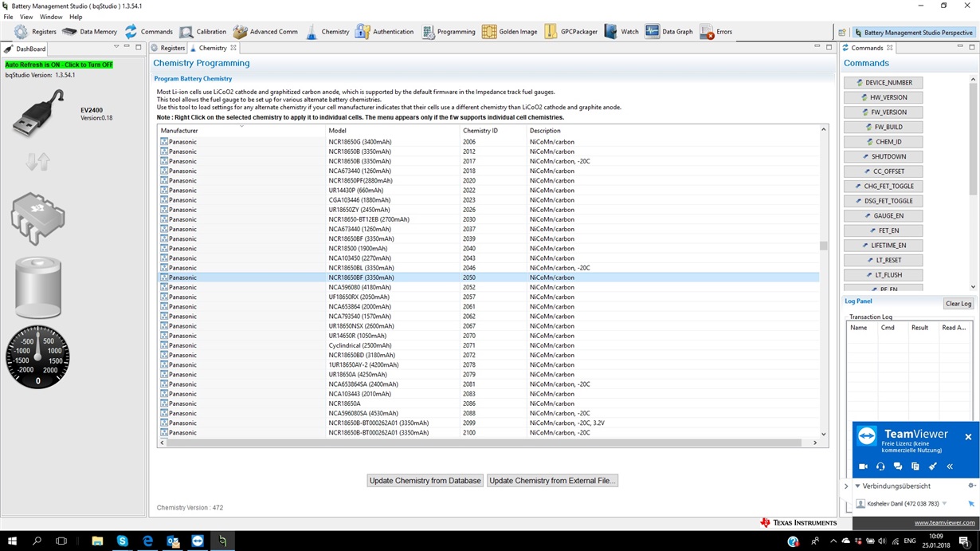Send the FW_VERSION command
This screenshot has width=980, height=551.
tap(883, 112)
